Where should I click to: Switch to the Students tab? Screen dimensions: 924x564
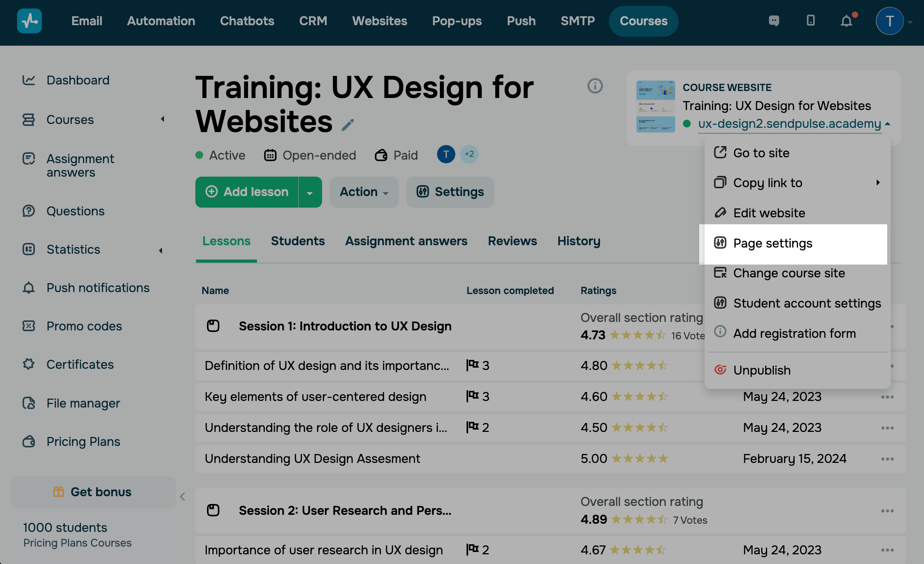coord(298,241)
